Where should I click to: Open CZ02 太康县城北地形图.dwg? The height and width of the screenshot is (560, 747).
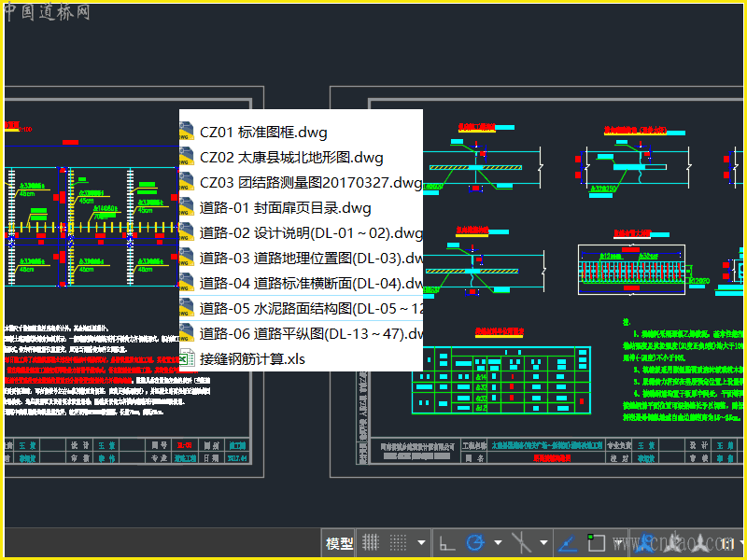coord(291,158)
